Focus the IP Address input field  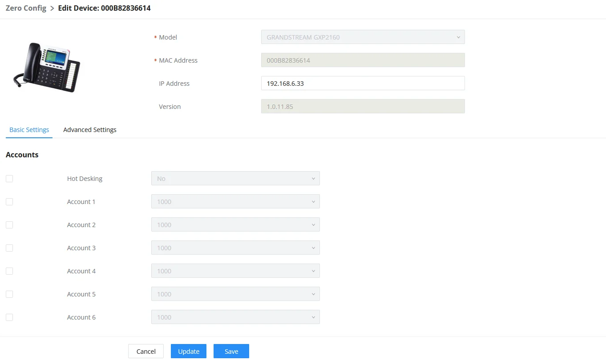click(x=363, y=83)
